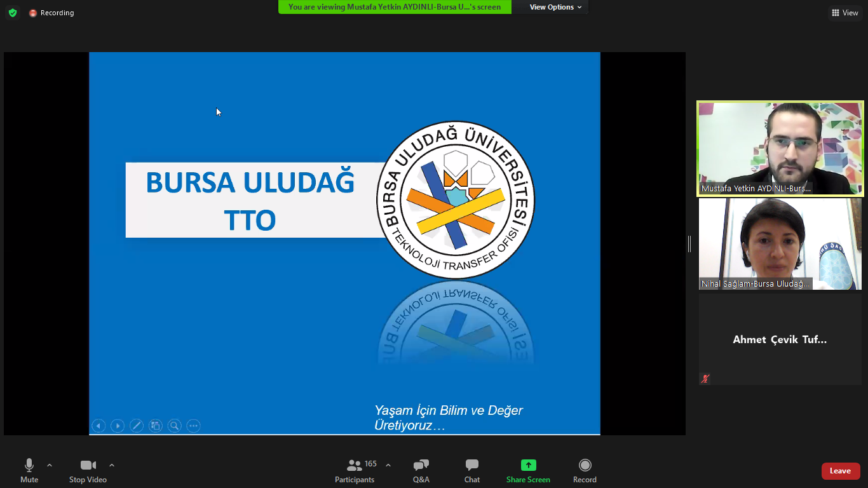The width and height of the screenshot is (868, 488).
Task: Click the red Recording indicator
Action: pyautogui.click(x=51, y=13)
